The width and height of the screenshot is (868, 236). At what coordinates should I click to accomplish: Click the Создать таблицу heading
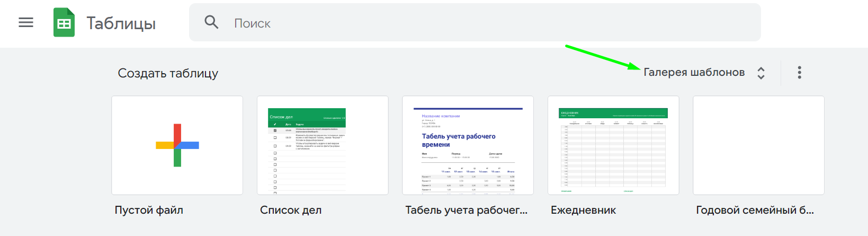coord(168,74)
